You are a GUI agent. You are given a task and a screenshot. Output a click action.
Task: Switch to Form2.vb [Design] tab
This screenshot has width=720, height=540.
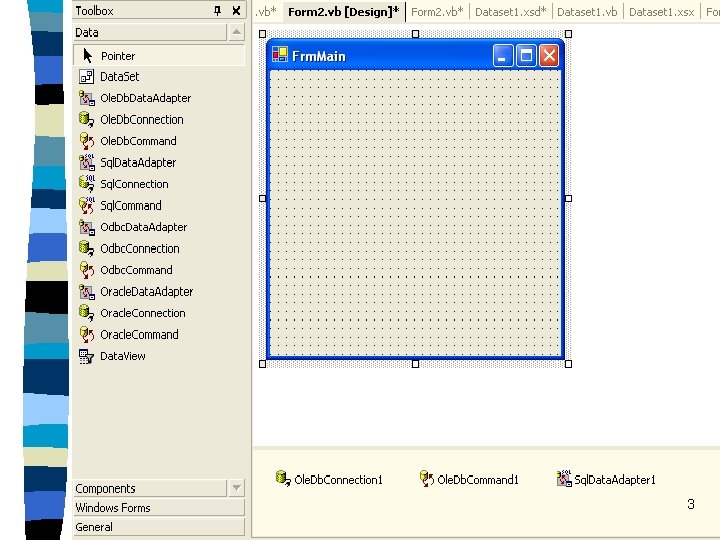[343, 12]
